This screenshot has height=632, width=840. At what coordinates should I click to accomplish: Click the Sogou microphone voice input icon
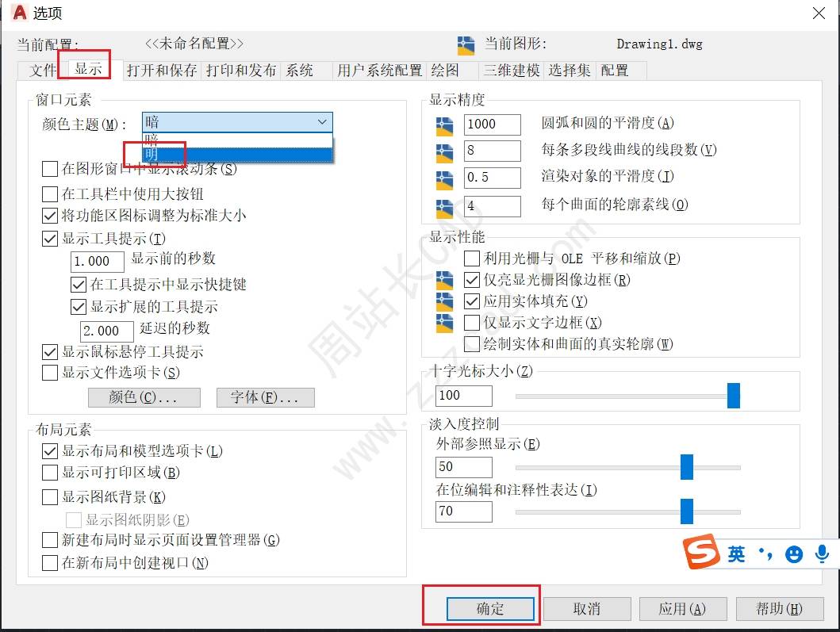tap(822, 553)
